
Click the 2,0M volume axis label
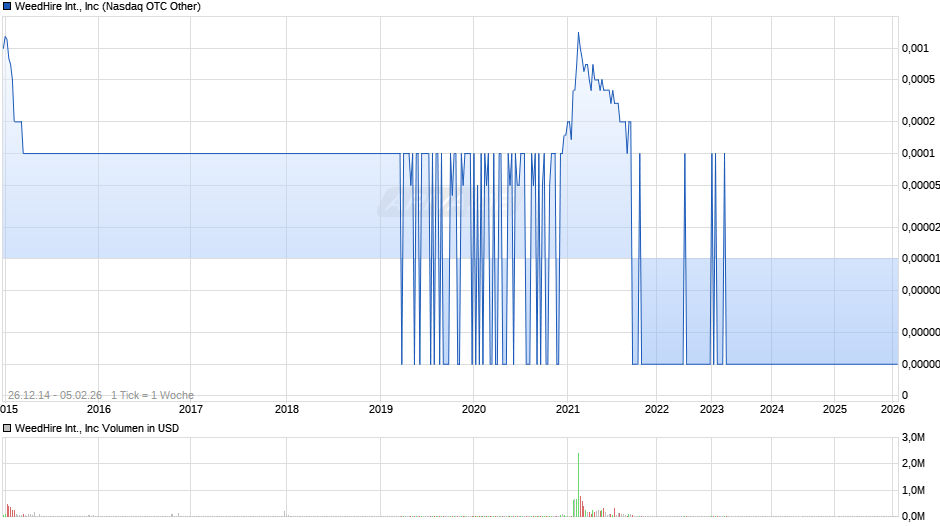coord(913,464)
